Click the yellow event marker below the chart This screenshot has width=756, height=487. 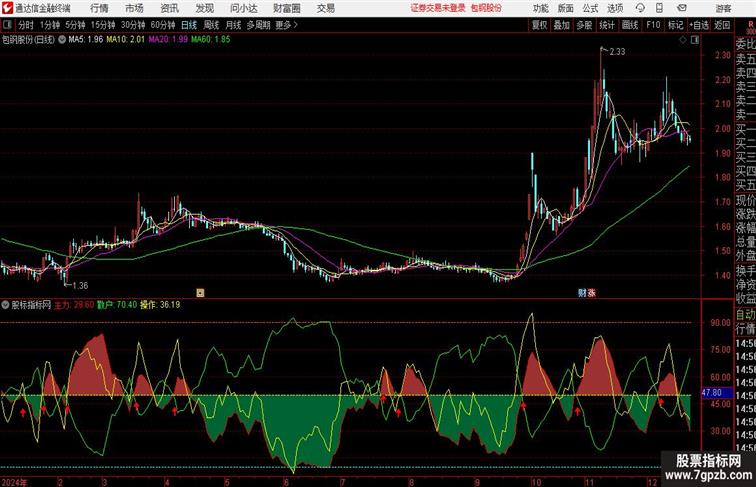[200, 292]
